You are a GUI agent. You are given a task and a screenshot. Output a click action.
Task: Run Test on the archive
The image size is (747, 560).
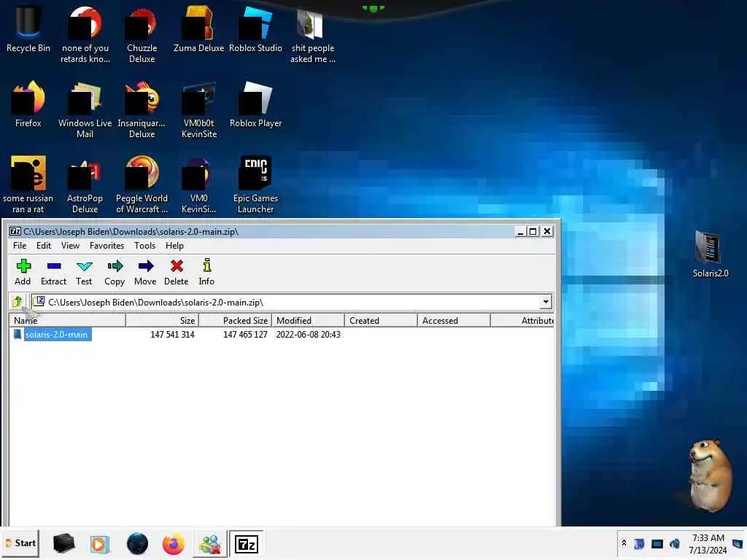(84, 272)
